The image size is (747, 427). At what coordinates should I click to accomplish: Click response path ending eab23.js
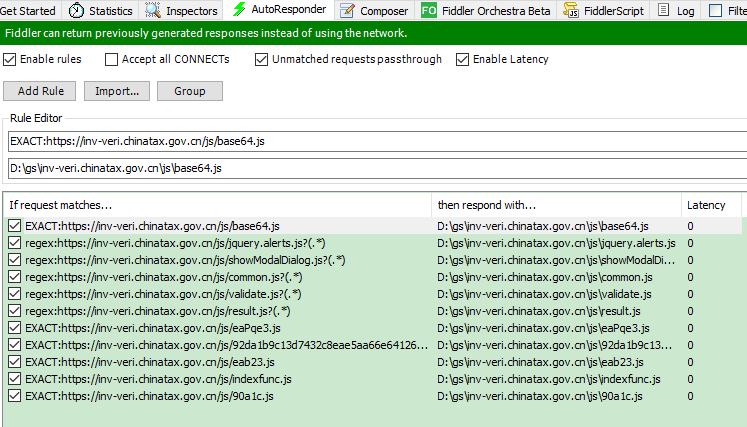tap(540, 362)
